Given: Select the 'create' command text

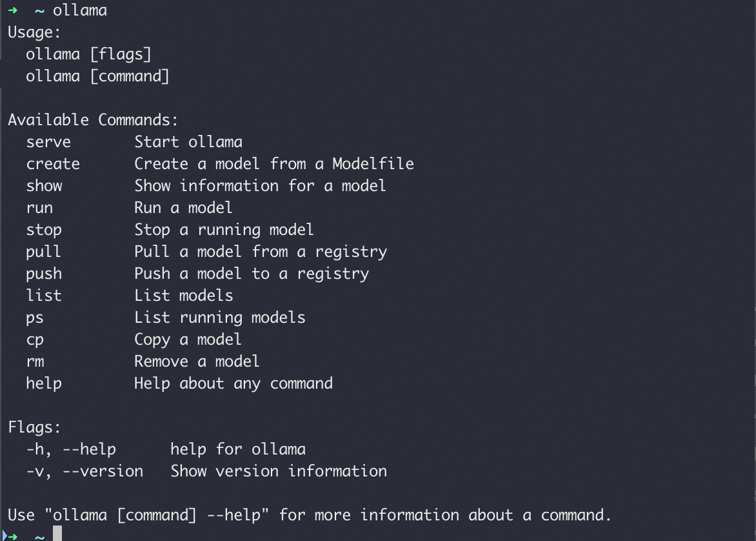Looking at the screenshot, I should click(53, 163).
